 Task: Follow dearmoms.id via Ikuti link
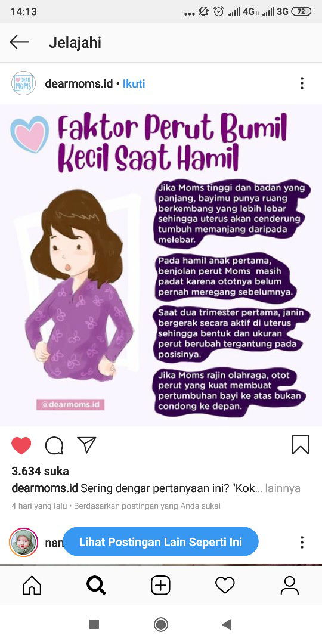pos(134,84)
